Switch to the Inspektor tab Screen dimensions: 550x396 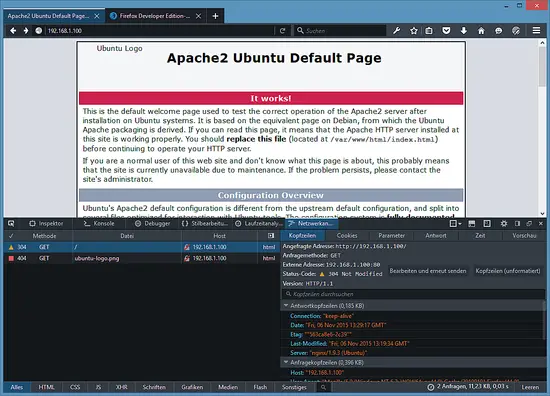[x=46, y=223]
